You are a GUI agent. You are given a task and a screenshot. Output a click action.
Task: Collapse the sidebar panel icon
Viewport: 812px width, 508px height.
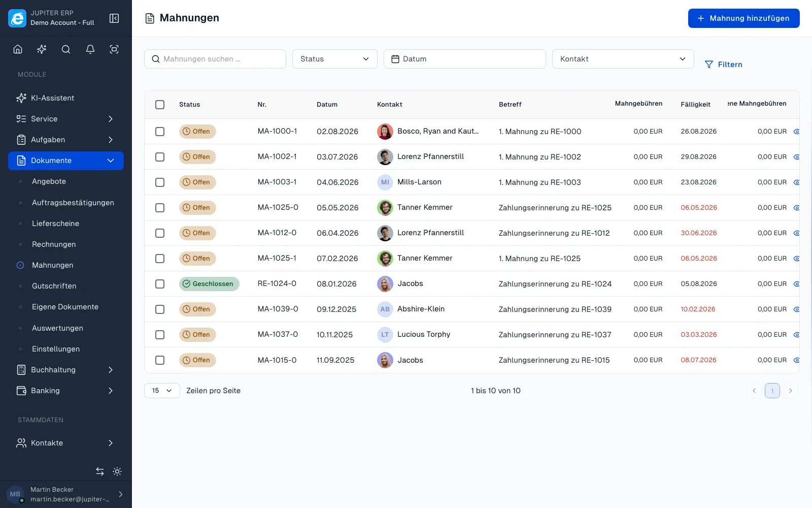click(114, 18)
